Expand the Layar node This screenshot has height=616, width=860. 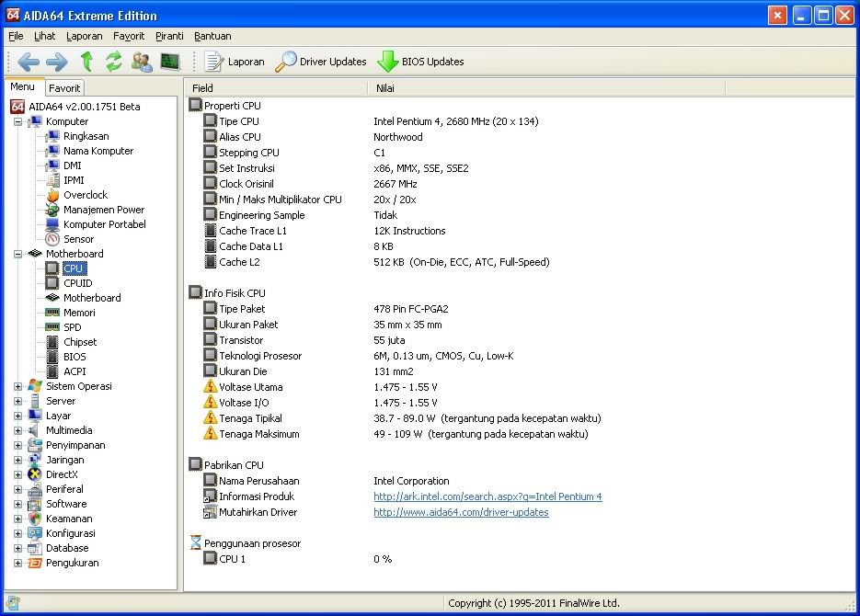tap(18, 416)
